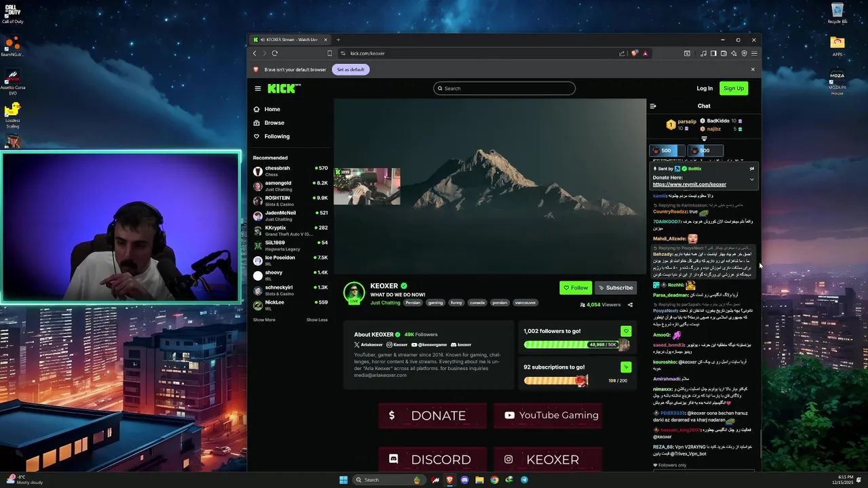Open recommended channel chessbrah

tap(290, 171)
